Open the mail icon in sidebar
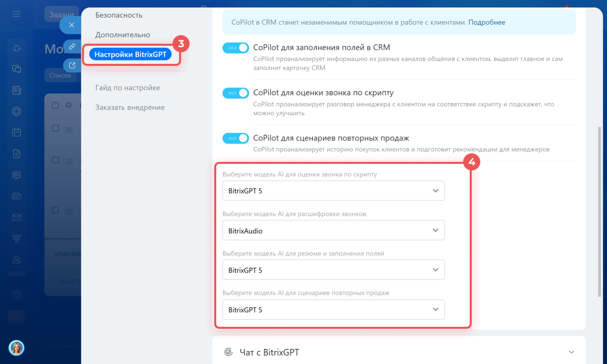This screenshot has width=607, height=364. pyautogui.click(x=17, y=217)
